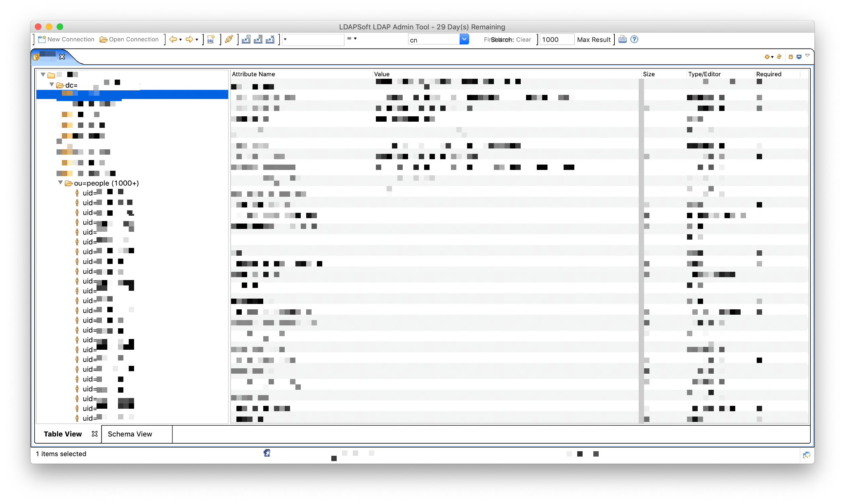
Task: Click the status bar icon at bottom right
Action: click(x=806, y=455)
